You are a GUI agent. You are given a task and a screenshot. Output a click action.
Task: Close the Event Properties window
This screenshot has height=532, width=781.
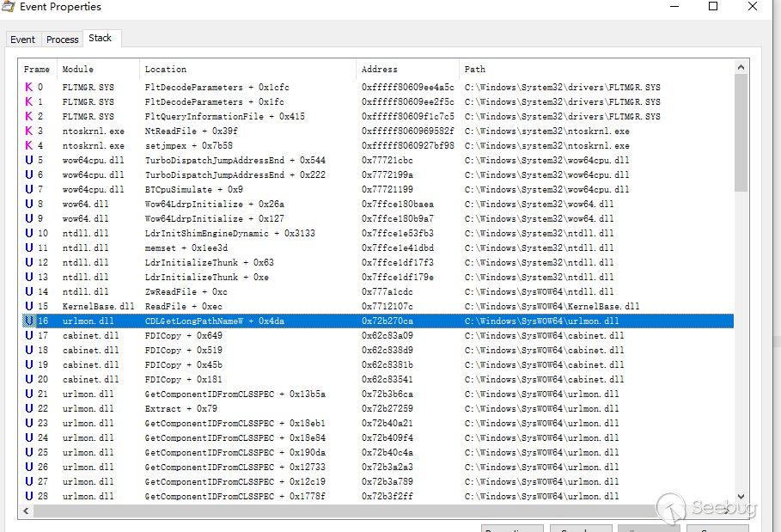click(x=753, y=7)
